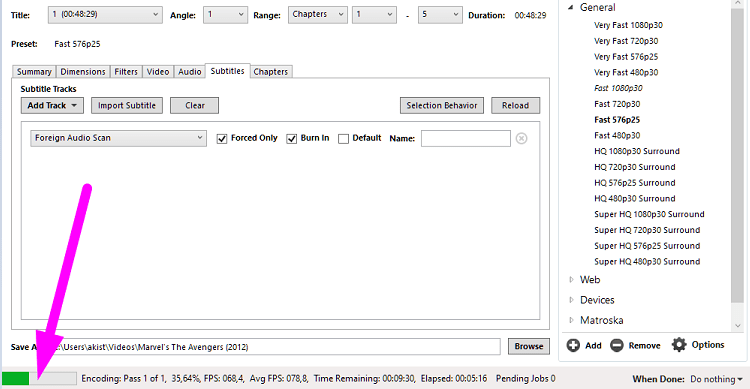Click the Add preset plus icon

(x=573, y=345)
